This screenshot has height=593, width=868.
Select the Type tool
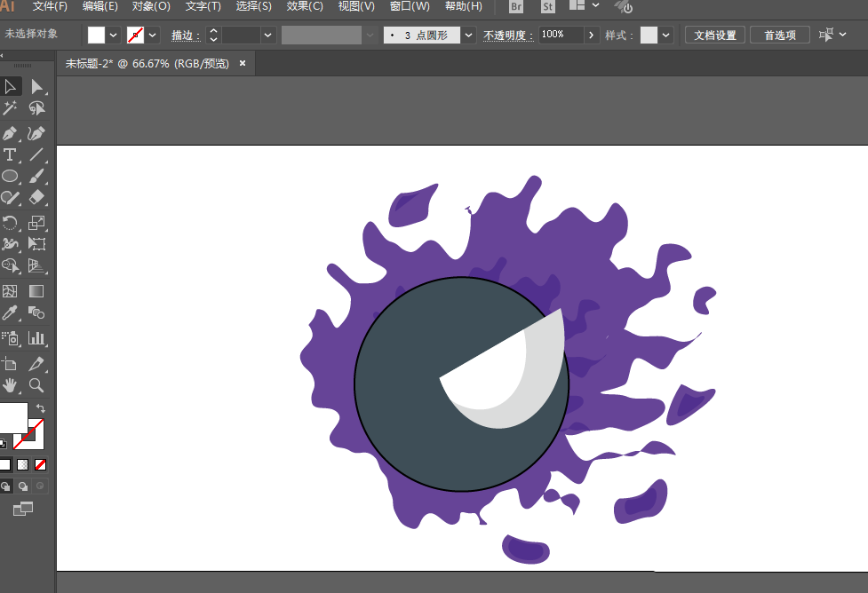coord(10,154)
